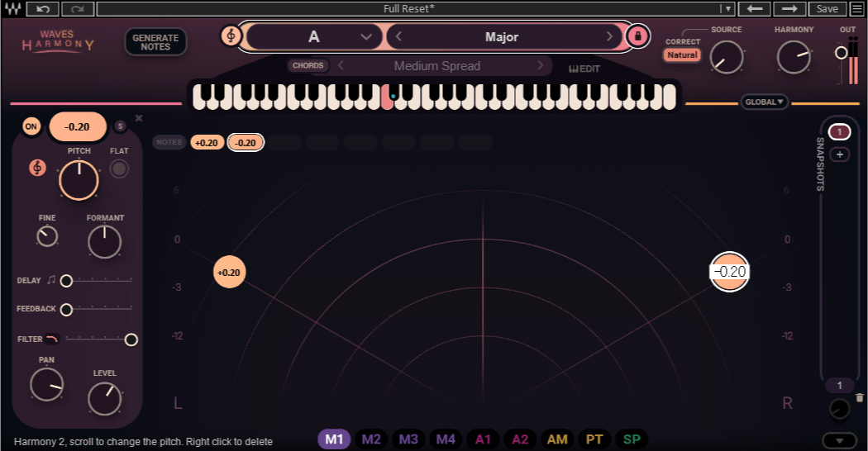Click the filter type shape icon
Image resolution: width=868 pixels, height=451 pixels.
(x=52, y=339)
